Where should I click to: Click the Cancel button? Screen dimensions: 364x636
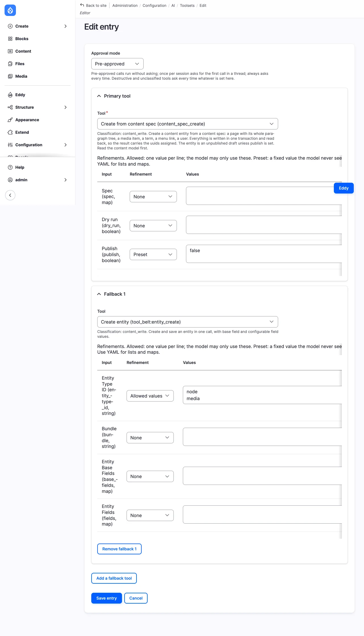136,598
